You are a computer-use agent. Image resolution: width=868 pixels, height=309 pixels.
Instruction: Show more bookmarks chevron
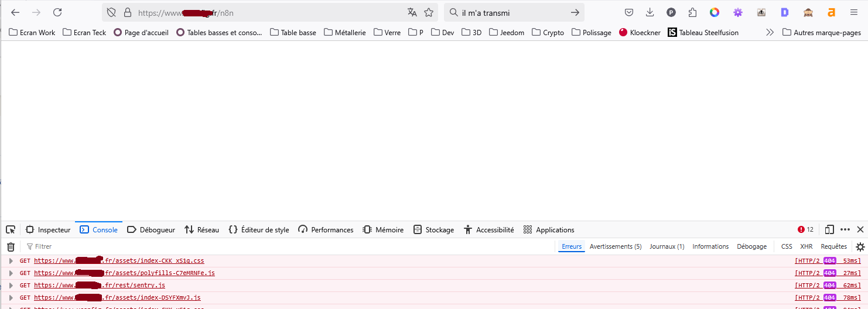pos(770,33)
